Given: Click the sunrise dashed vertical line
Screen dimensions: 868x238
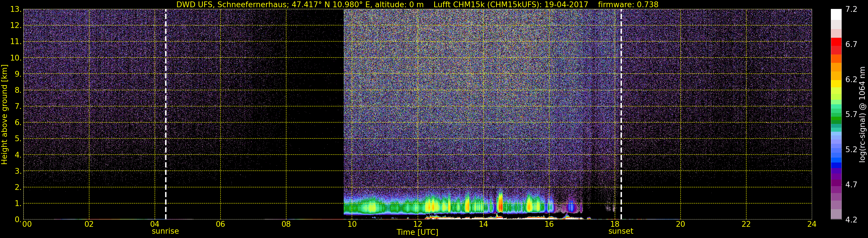Looking at the screenshot, I should click(x=166, y=114).
